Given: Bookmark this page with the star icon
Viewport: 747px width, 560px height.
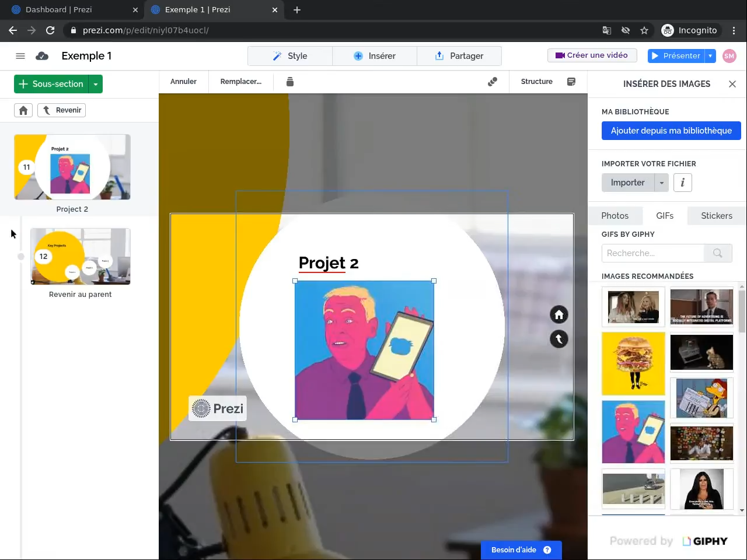Looking at the screenshot, I should (644, 30).
